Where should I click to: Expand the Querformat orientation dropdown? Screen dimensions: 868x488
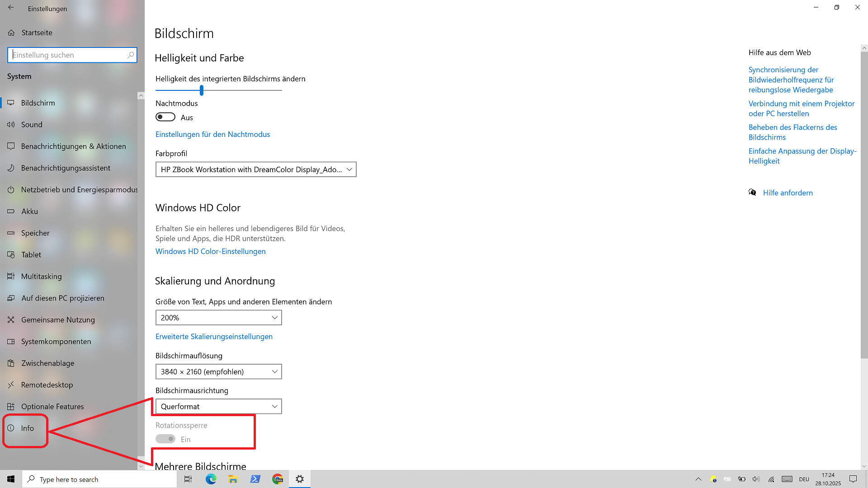tap(218, 406)
